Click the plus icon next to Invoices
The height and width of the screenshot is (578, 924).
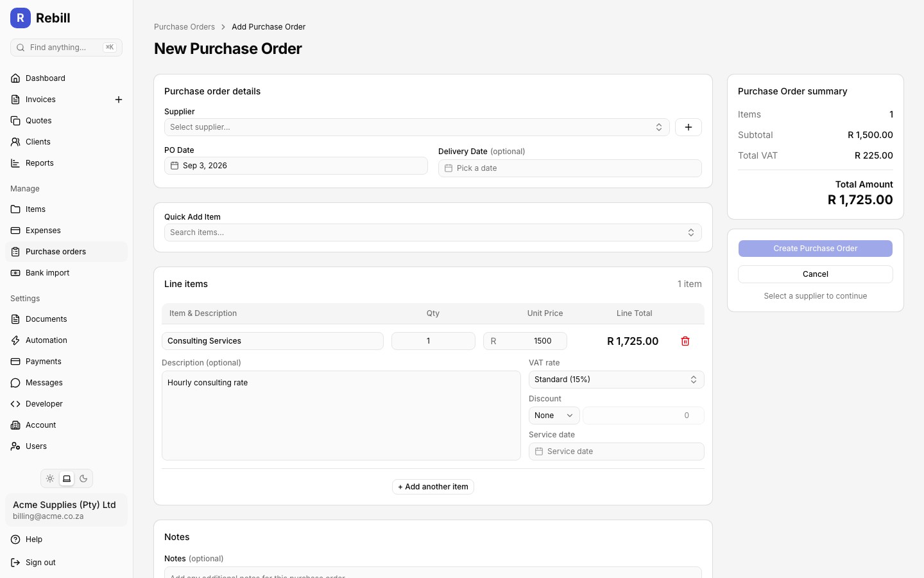coord(119,100)
